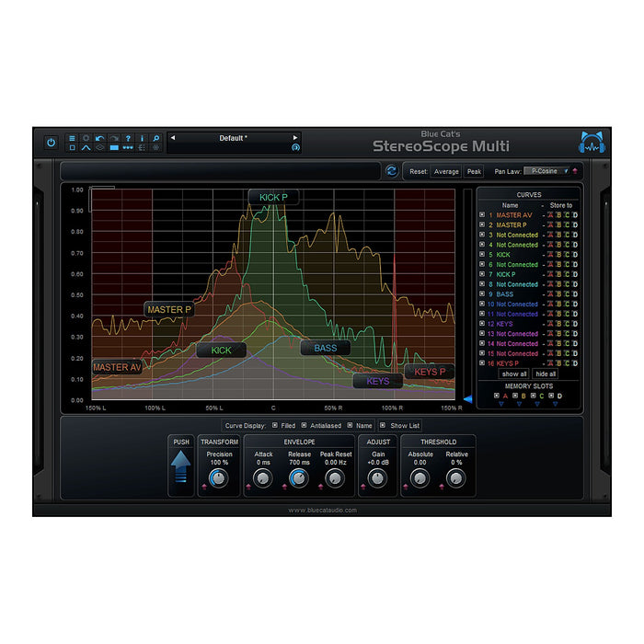Click the hide all curves button
Viewport: 644px width, 644px height.
point(546,374)
